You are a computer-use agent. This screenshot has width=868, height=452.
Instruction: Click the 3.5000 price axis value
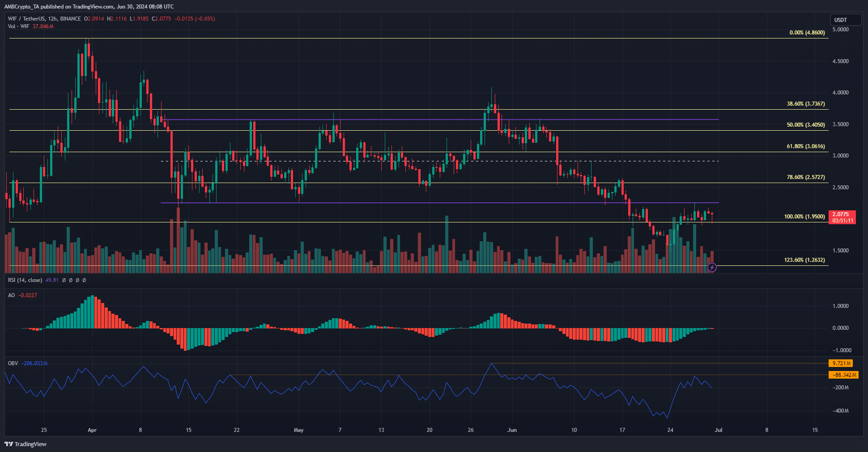(840, 124)
